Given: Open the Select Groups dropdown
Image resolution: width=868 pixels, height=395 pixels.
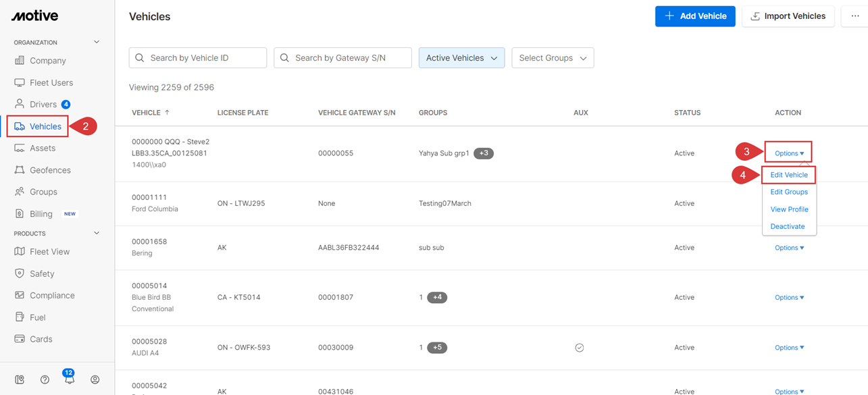Looking at the screenshot, I should [553, 57].
